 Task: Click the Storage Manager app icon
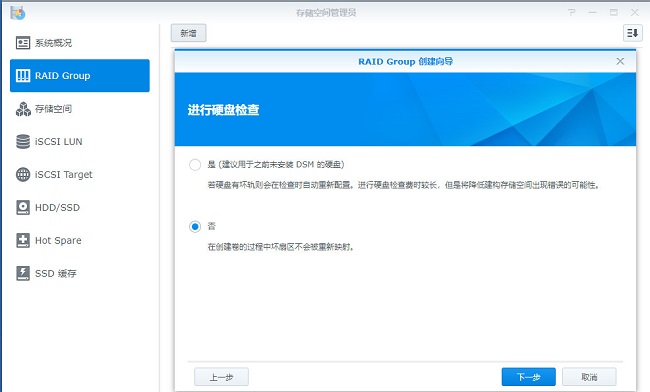pos(18,13)
